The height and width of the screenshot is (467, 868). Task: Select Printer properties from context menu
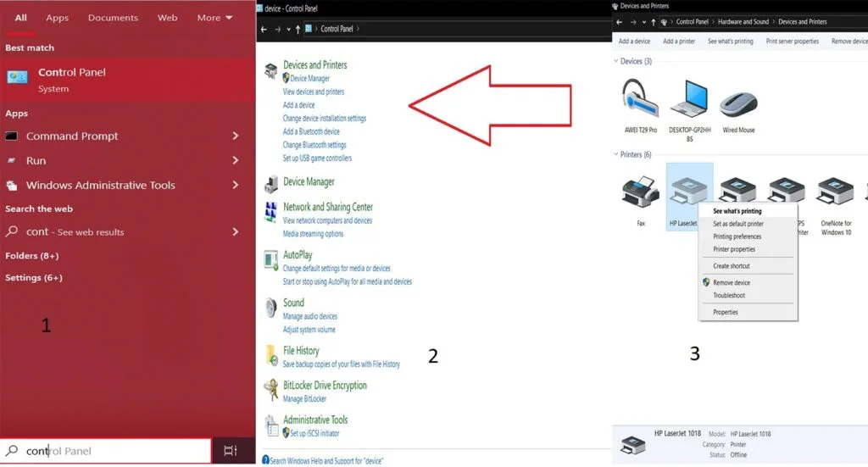733,249
